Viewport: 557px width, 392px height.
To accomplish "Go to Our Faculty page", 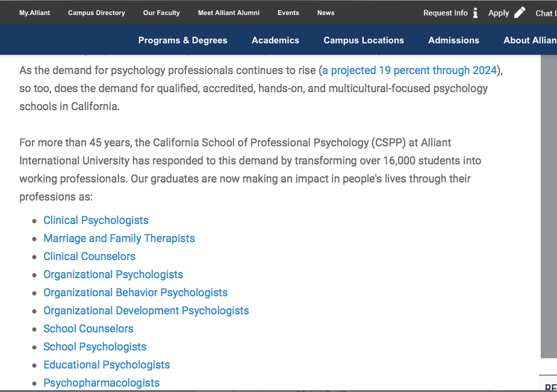I will click(x=161, y=13).
